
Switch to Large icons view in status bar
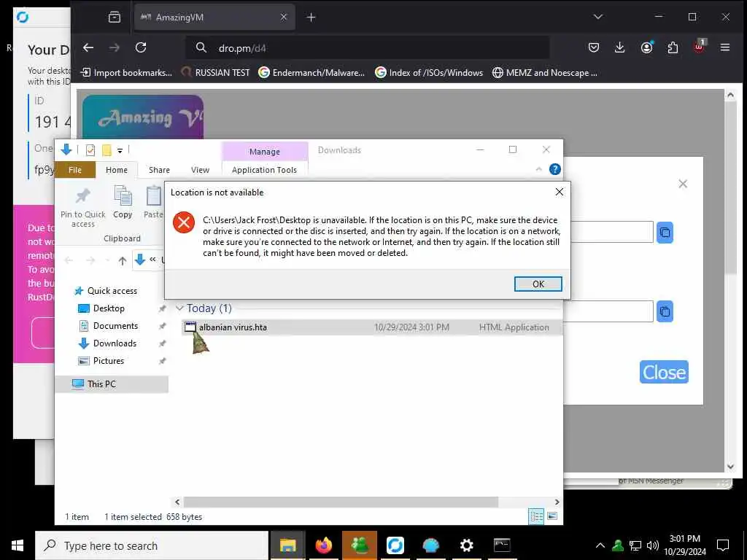tap(552, 516)
